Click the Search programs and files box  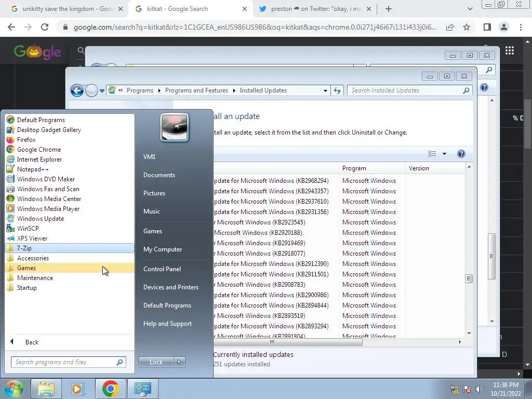click(x=68, y=362)
